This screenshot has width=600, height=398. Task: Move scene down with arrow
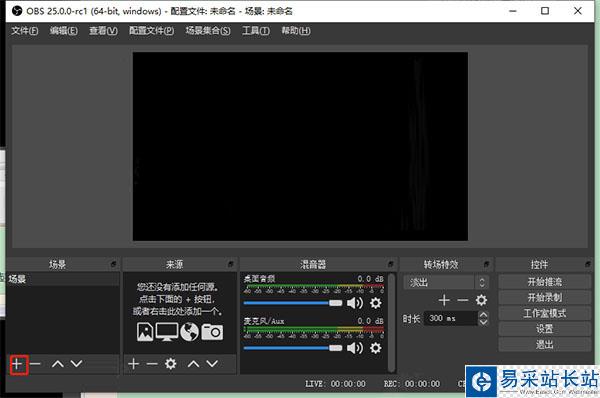coord(77,364)
